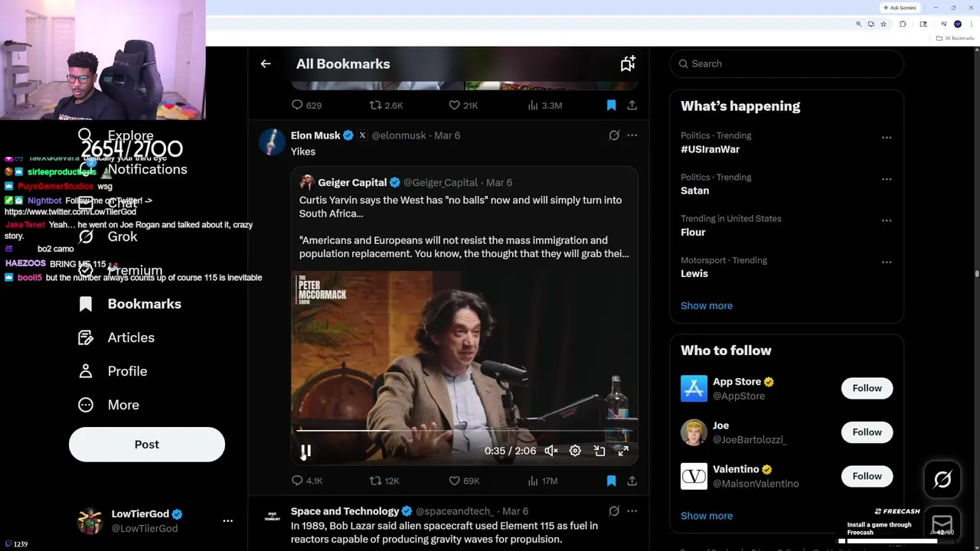Show more Who to follow suggestions

[707, 516]
